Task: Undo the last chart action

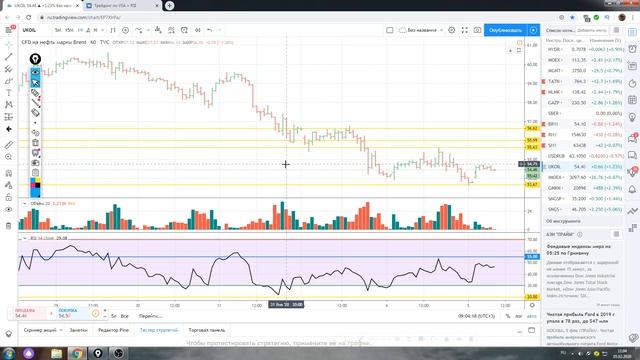Action: 209,30
